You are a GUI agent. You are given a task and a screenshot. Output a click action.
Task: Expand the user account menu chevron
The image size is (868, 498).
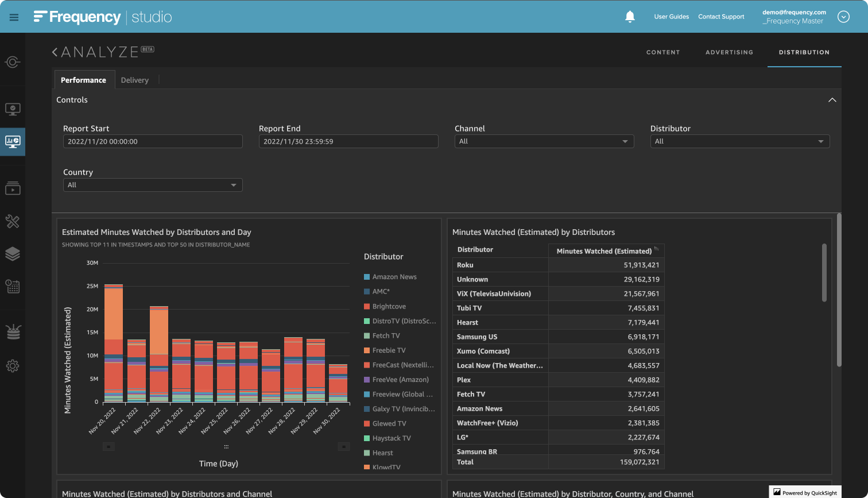pos(843,17)
